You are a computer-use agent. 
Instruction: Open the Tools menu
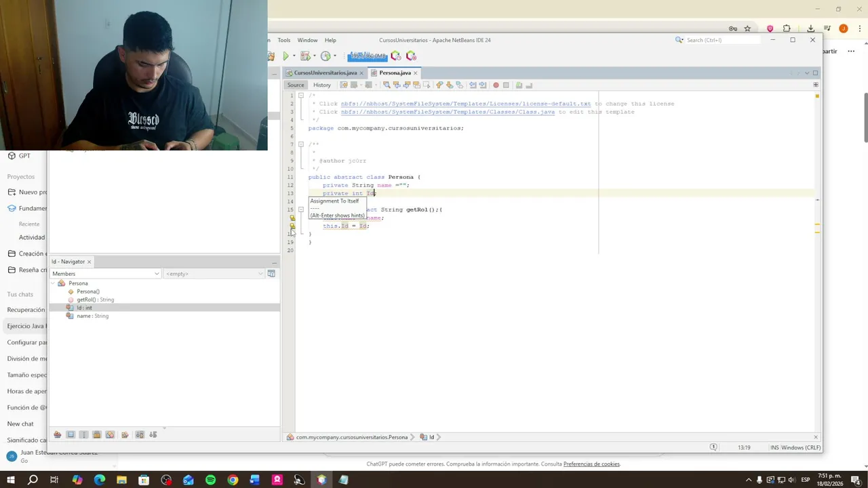[x=283, y=40]
